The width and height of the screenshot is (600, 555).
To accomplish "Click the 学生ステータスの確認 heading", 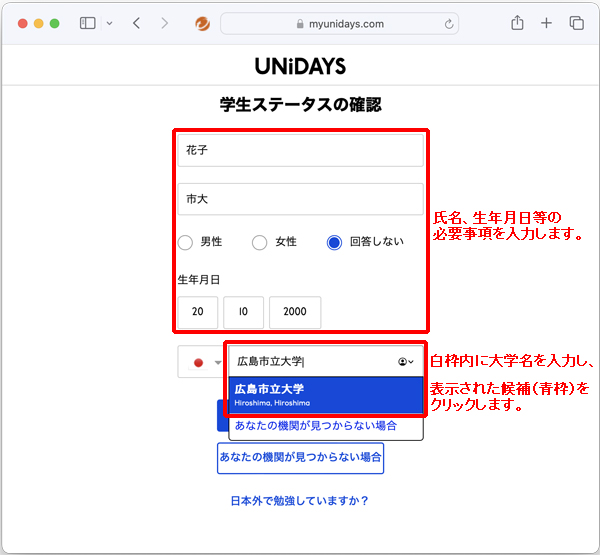I will click(x=300, y=104).
